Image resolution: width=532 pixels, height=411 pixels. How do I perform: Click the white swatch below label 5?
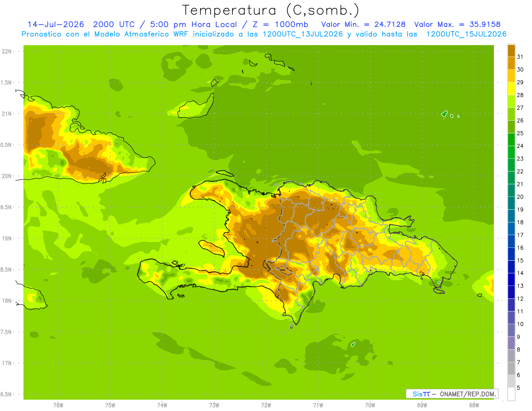tap(511, 394)
